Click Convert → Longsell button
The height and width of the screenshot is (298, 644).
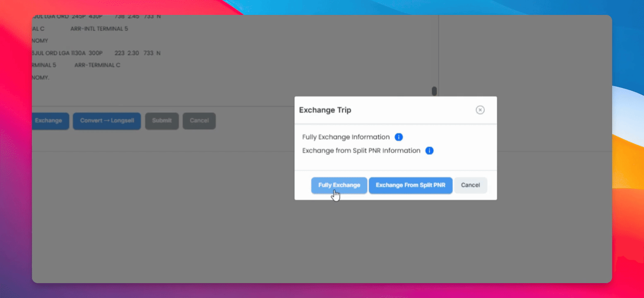(x=107, y=121)
